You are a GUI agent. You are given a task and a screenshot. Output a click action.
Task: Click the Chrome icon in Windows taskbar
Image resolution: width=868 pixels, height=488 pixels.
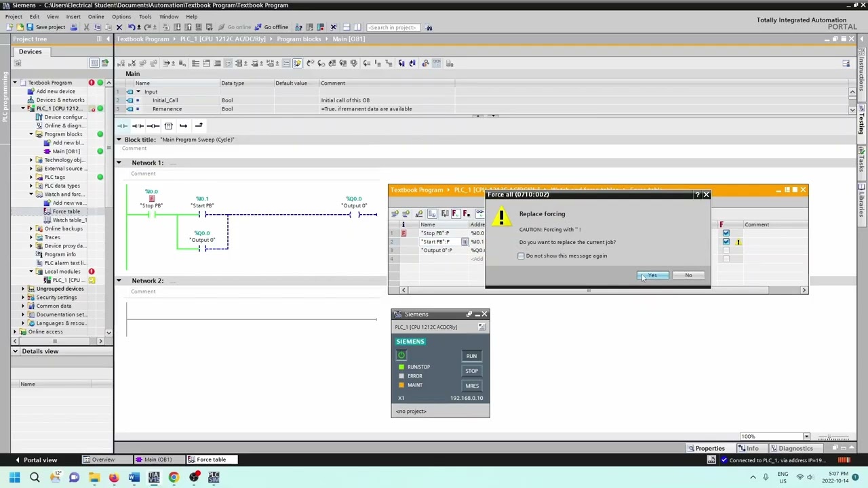click(x=174, y=478)
